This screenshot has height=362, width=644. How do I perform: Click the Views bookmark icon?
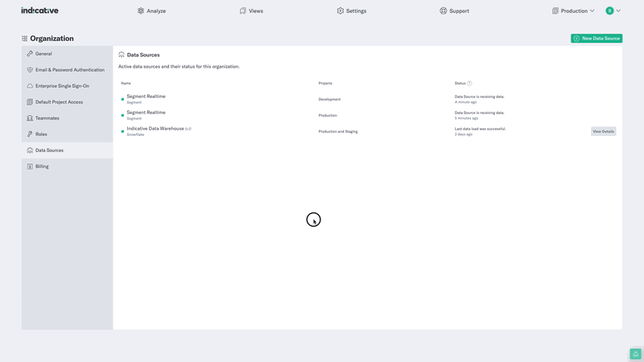[243, 10]
